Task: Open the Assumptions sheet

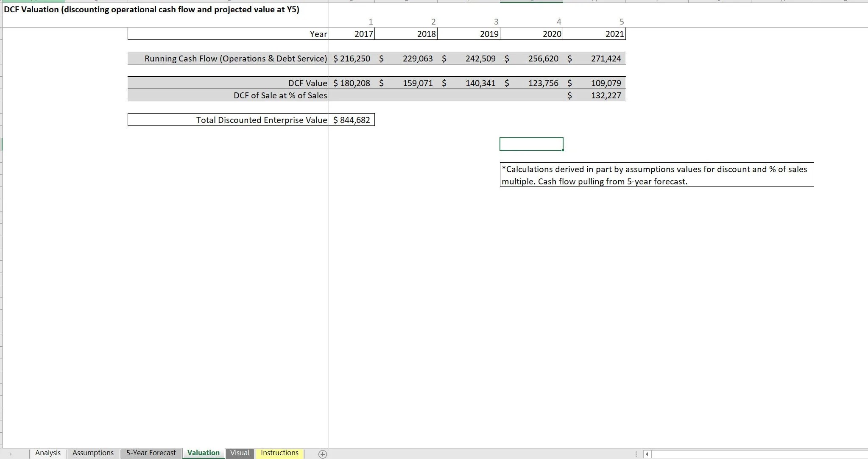Action: click(x=92, y=453)
